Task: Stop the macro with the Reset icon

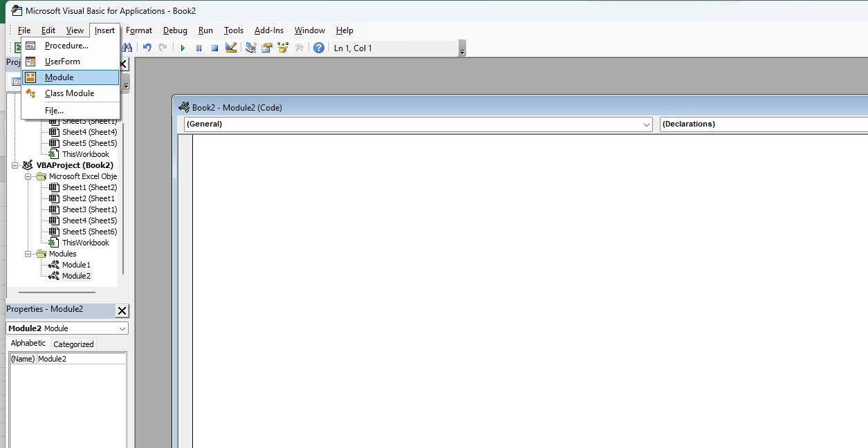Action: coord(215,48)
